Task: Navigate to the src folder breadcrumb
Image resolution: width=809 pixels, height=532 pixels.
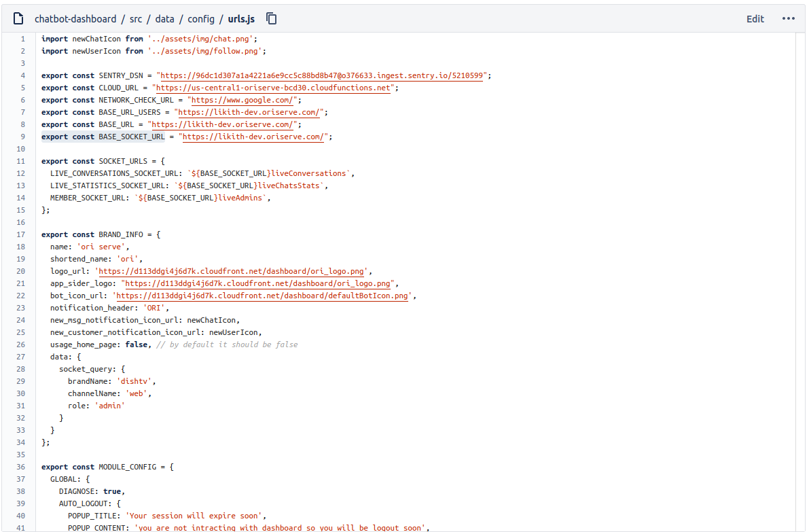Action: click(x=136, y=18)
